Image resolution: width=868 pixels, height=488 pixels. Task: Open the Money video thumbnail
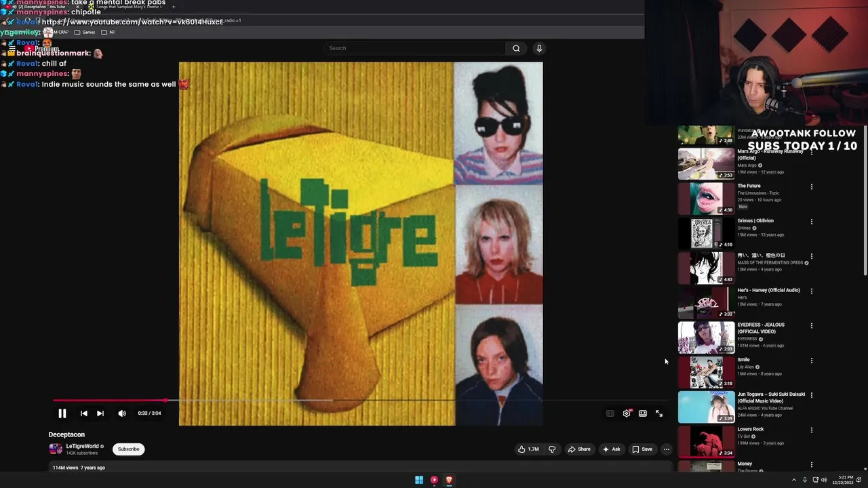pyautogui.click(x=706, y=466)
